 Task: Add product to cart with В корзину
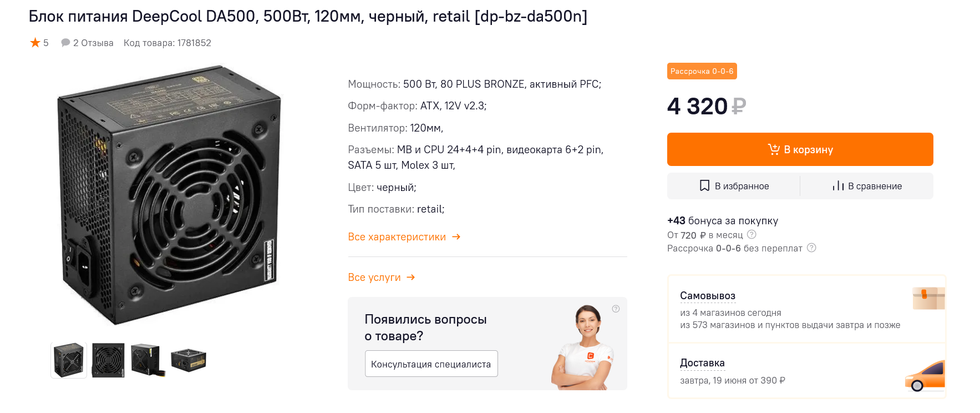[x=800, y=149]
